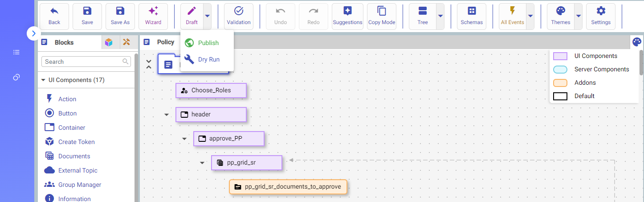Open Settings with the gear icon
Viewport: 644px width, 202px height.
[x=600, y=12]
